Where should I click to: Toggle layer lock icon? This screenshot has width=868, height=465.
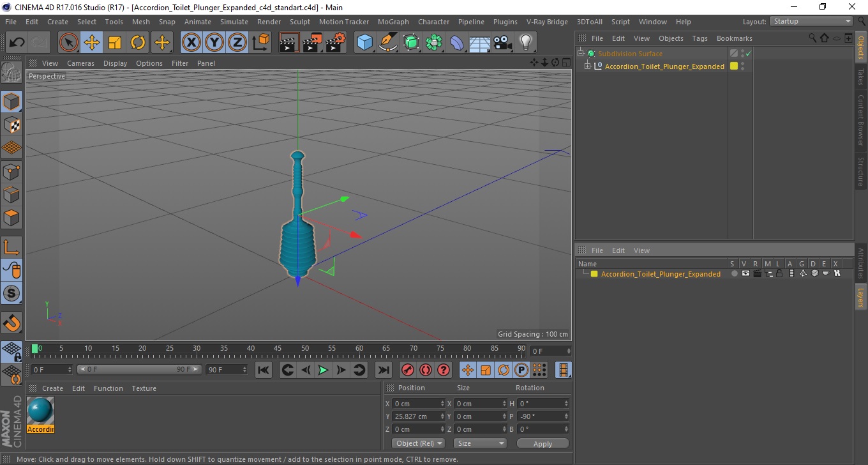779,273
